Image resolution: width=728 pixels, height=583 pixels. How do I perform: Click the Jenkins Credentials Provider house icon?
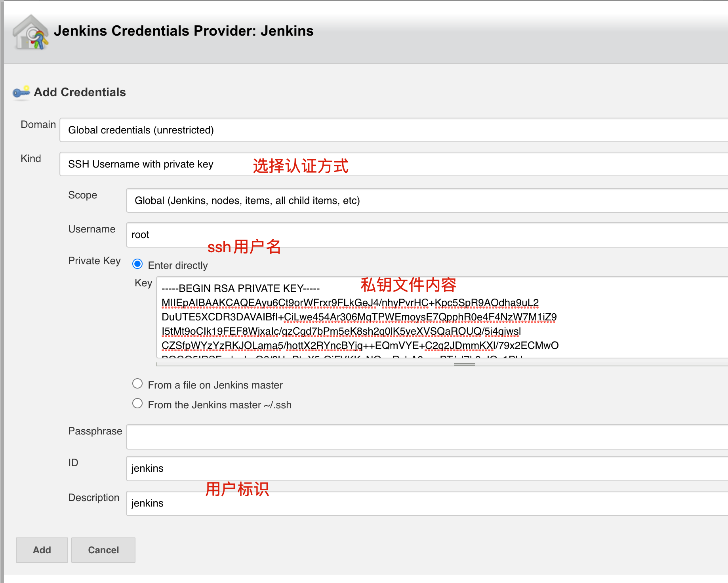tap(30, 32)
